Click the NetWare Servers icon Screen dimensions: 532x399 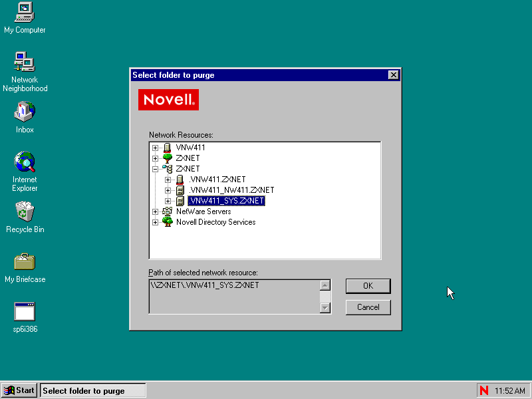pyautogui.click(x=168, y=211)
